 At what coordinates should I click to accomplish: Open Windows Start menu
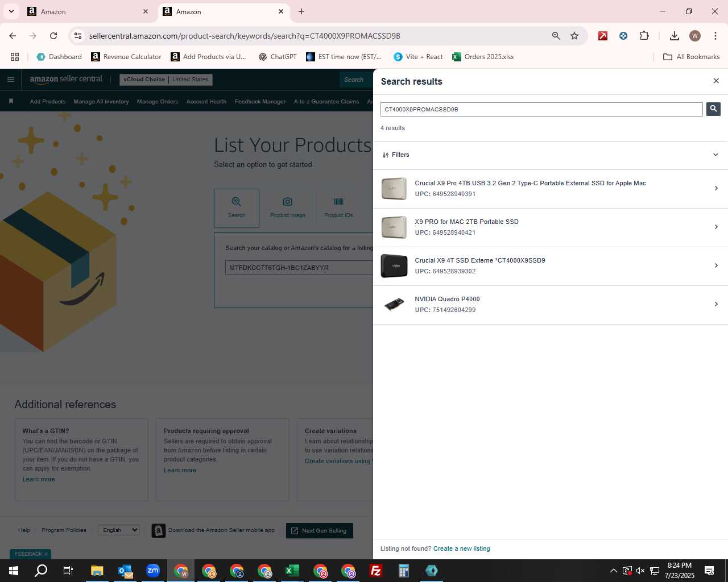(14, 571)
